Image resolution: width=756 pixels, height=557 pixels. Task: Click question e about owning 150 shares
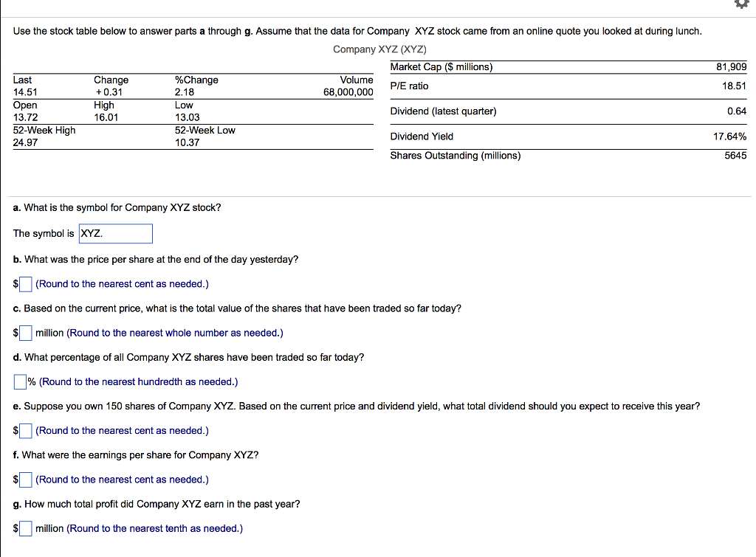pos(357,406)
